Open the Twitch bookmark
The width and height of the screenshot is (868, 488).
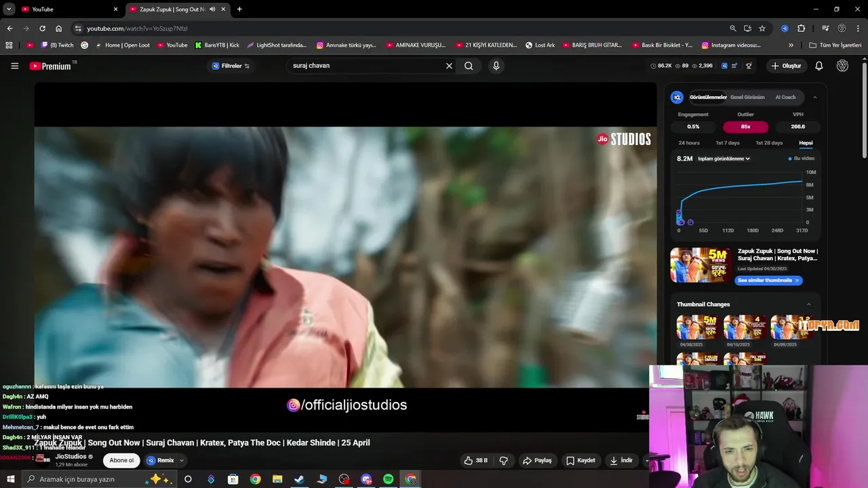click(x=58, y=45)
